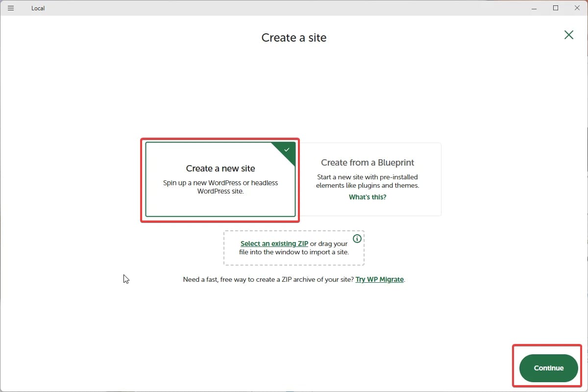Open the Try WP Migrate link

point(379,279)
